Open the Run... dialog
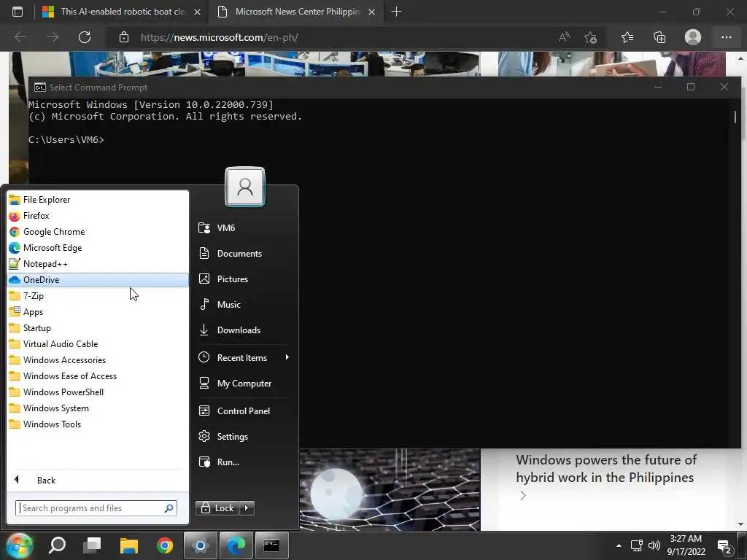 [x=244, y=462]
